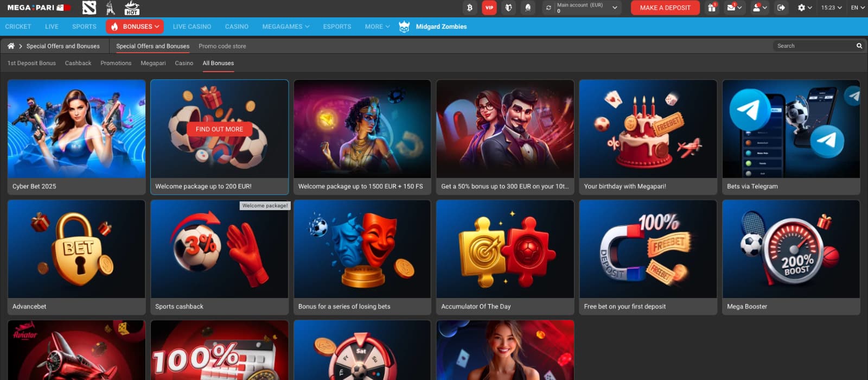Filter bonuses by Megapari
Viewport: 868px width, 380px height.
(x=153, y=64)
